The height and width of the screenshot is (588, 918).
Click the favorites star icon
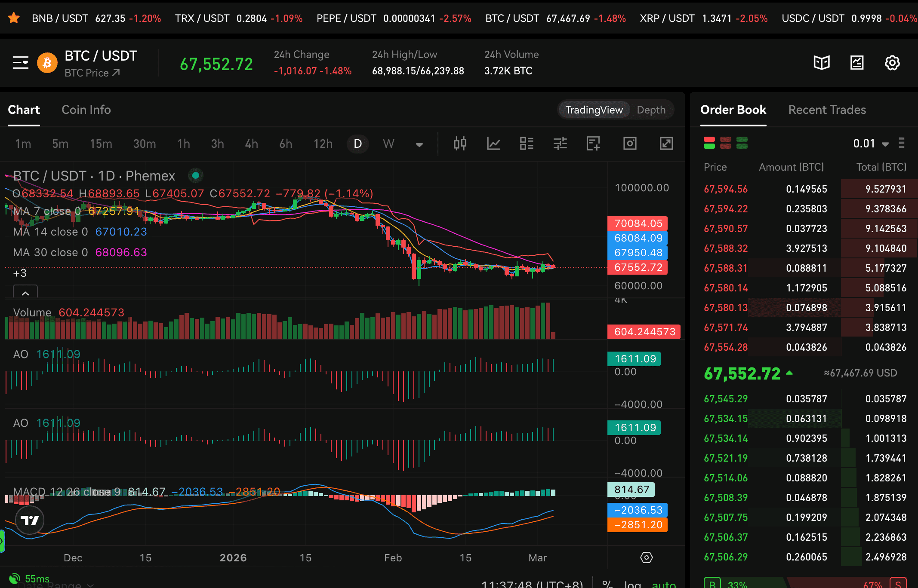[x=14, y=18]
